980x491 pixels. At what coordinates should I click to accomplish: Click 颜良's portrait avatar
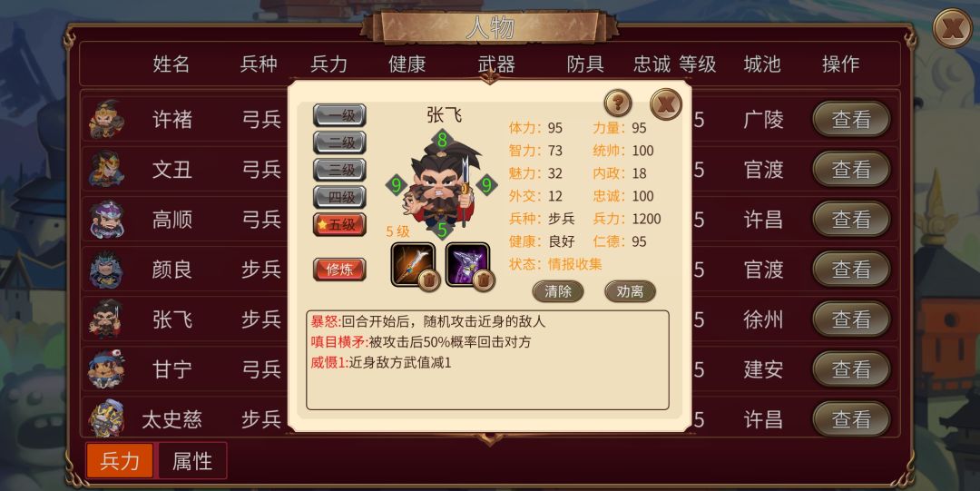(x=105, y=269)
